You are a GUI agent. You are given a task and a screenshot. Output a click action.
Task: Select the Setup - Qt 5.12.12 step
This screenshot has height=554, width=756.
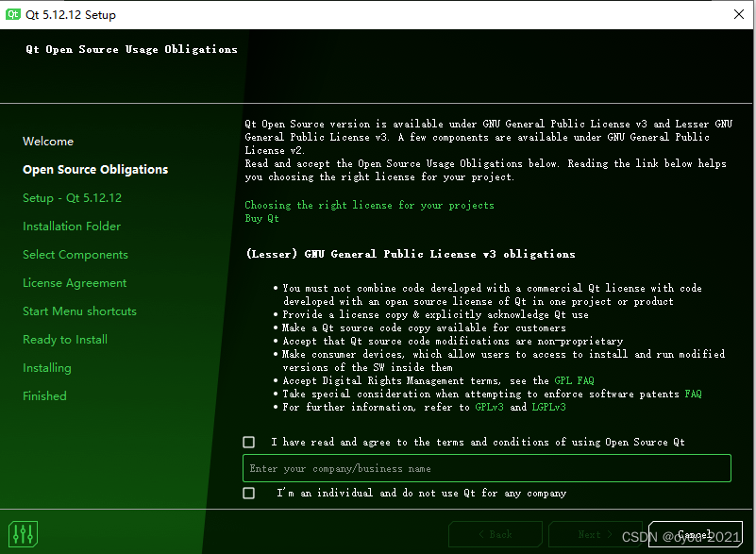click(73, 198)
